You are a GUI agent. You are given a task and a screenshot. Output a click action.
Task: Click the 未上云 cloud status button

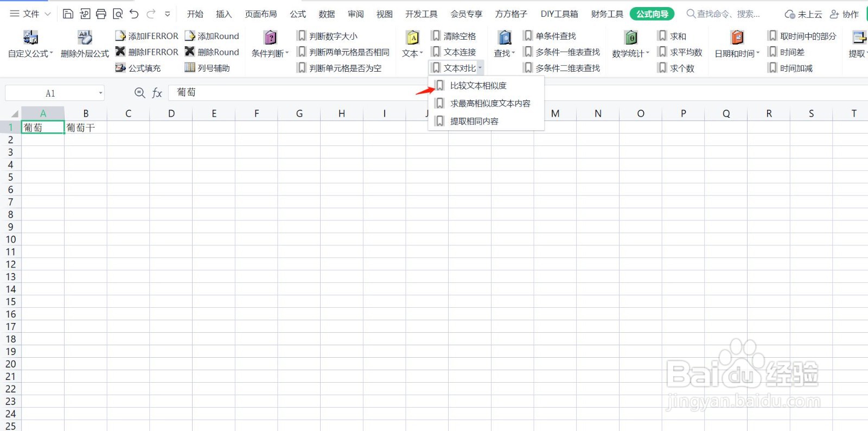click(x=803, y=14)
